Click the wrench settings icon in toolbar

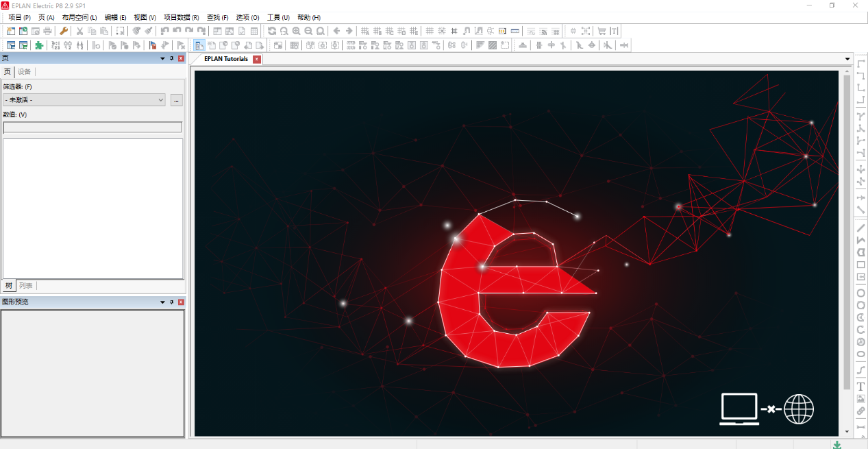coord(64,31)
